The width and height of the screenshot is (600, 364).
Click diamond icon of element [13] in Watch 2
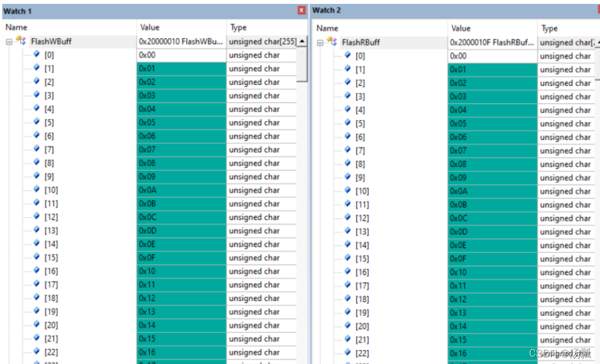348,231
